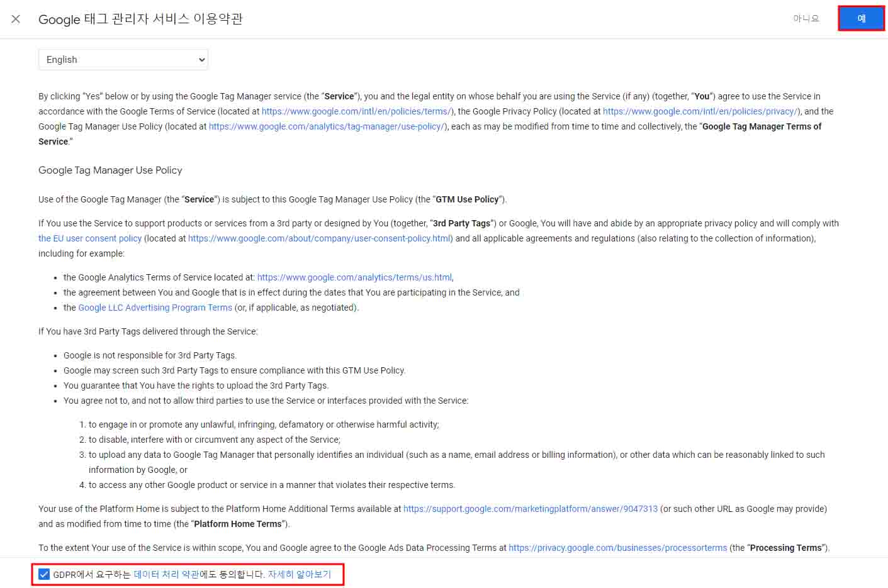Open the tag-manager use-policy URL link

pyautogui.click(x=327, y=126)
